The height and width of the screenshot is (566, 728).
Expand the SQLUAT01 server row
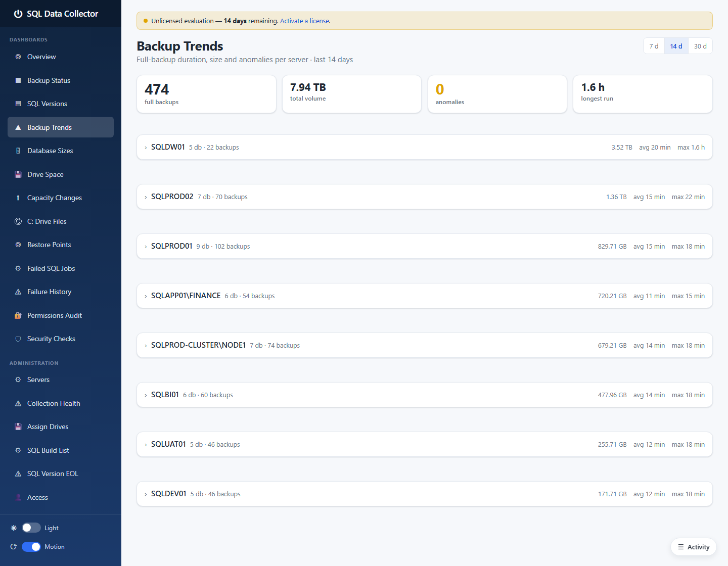(425, 444)
